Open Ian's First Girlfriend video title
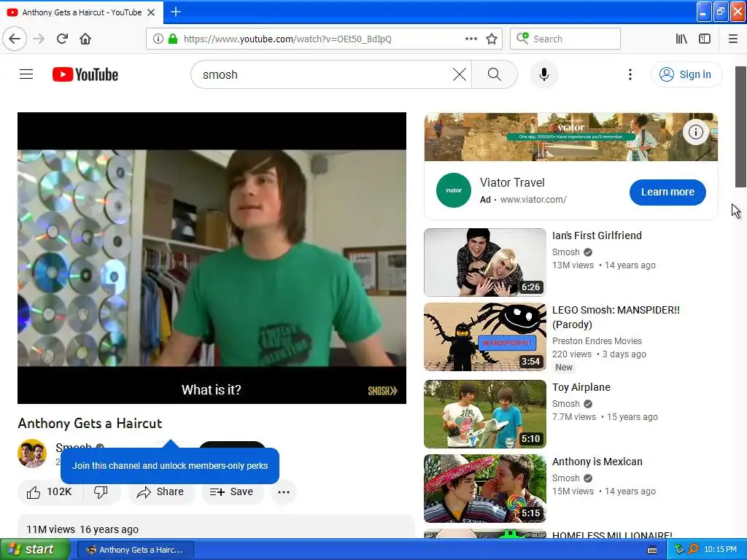This screenshot has height=560, width=747. 597,236
